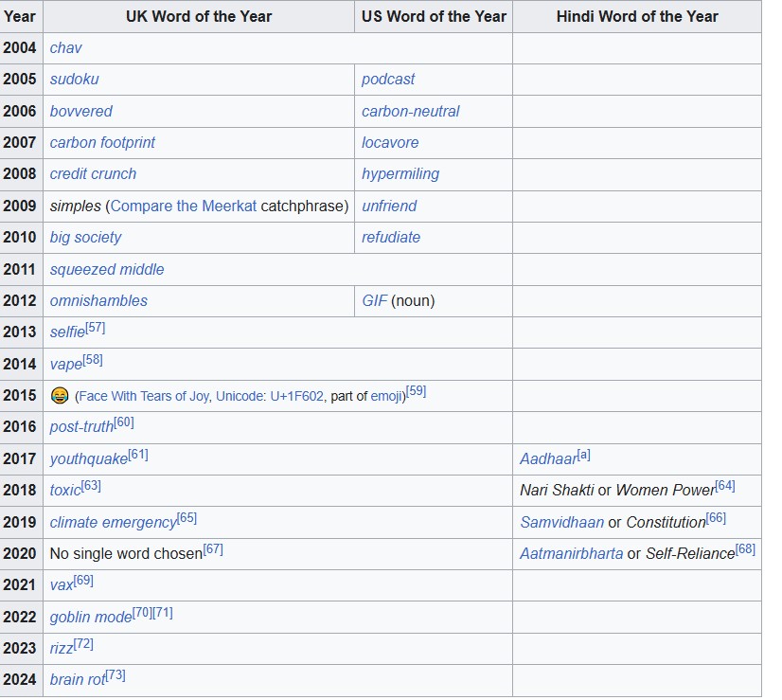Select the 'US Word of the Year' header
Viewport: 782px width, 700px height.
pyautogui.click(x=434, y=16)
